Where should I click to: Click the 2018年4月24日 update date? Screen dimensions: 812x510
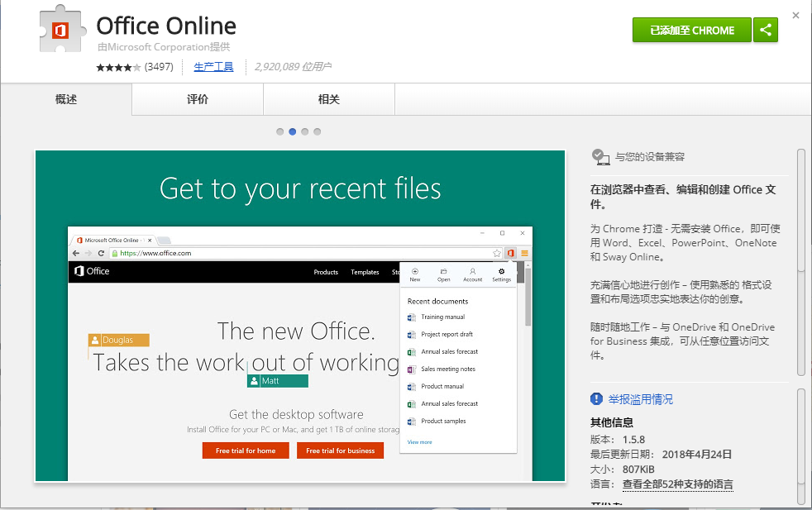(x=696, y=454)
